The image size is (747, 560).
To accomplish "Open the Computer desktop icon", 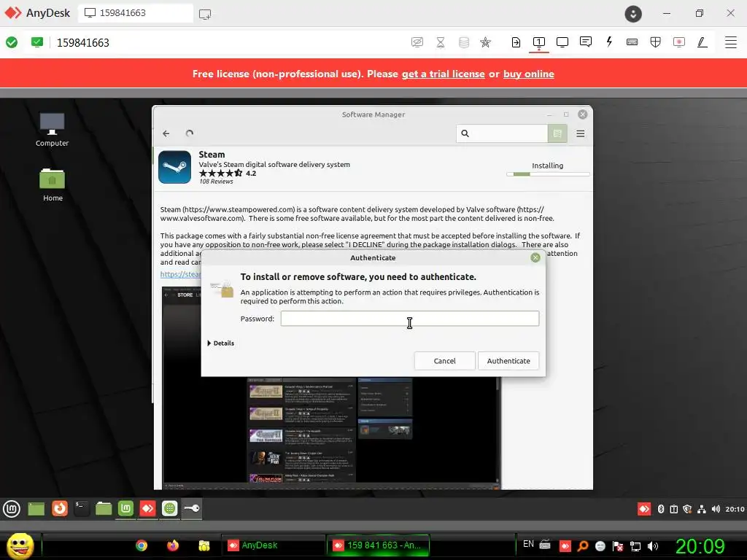I will (52, 130).
